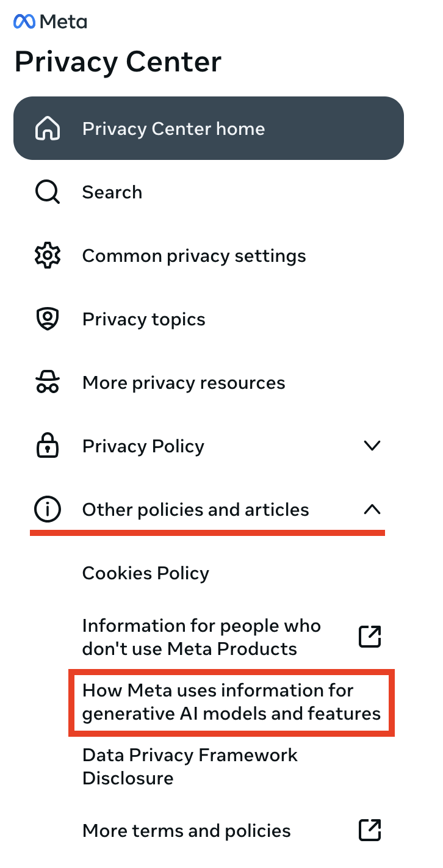Select the home icon for Privacy Center home
This screenshot has width=443, height=868.
tap(48, 128)
